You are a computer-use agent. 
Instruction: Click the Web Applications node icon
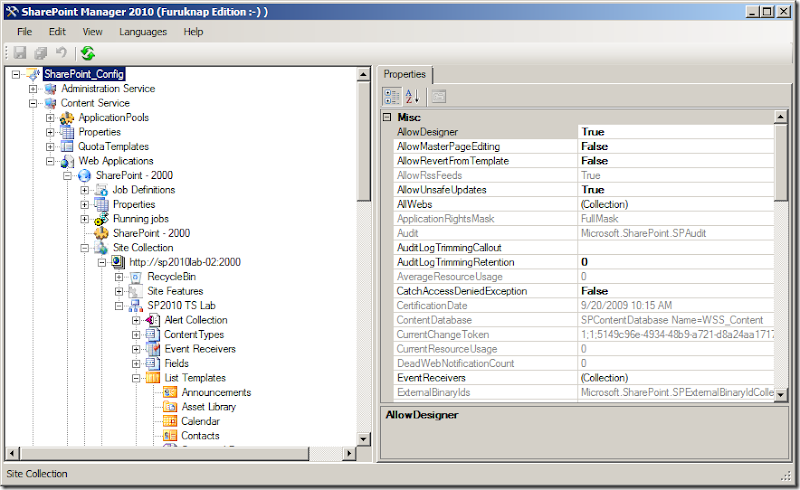click(67, 161)
